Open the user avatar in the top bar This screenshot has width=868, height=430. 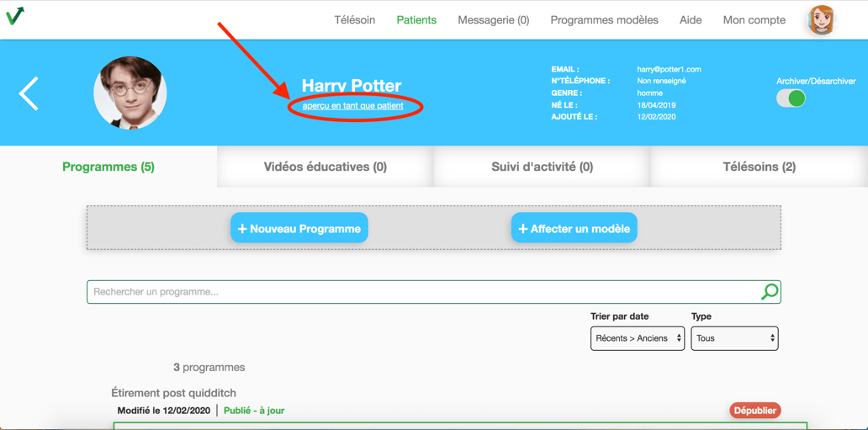pos(820,20)
